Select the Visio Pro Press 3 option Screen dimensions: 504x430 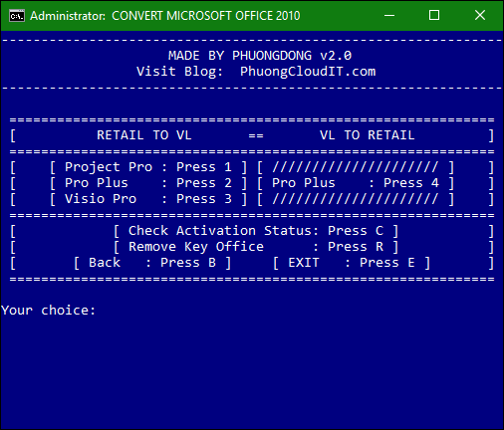148,199
